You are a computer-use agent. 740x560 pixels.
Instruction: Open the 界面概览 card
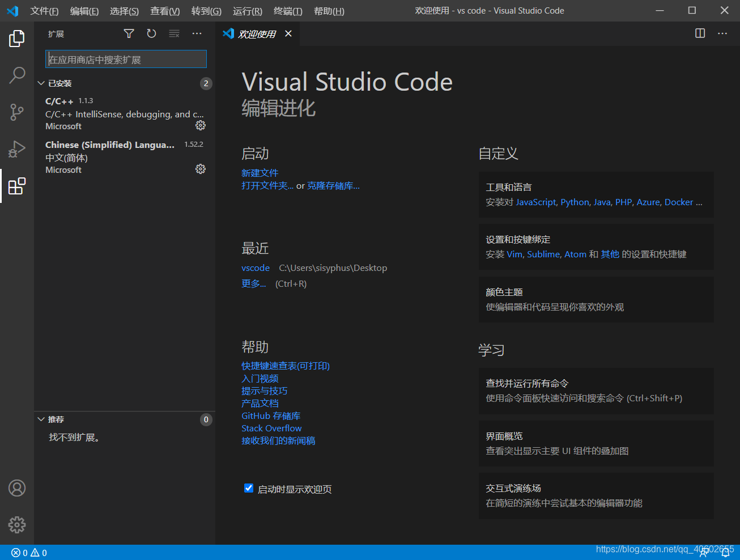click(596, 443)
